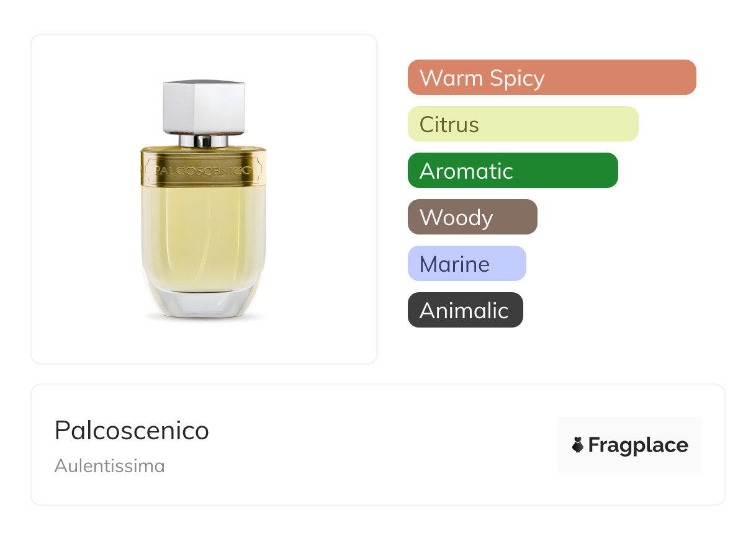756x536 pixels.
Task: Click the silver cap of the perfume bottle
Action: (204, 107)
